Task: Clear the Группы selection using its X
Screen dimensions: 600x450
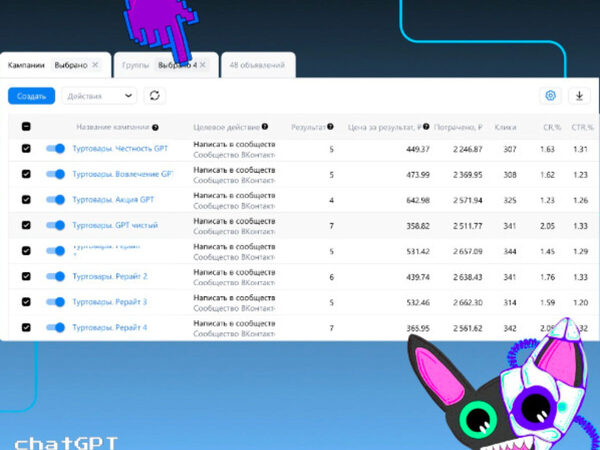Action: point(203,65)
